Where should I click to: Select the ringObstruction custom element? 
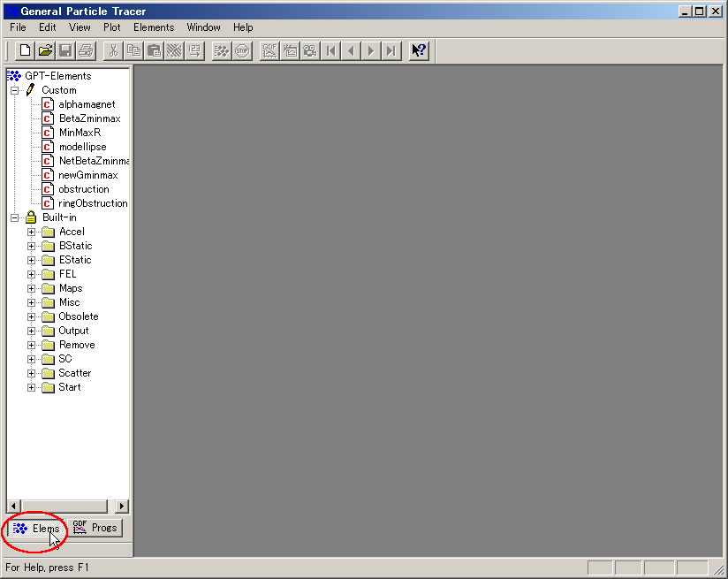(x=93, y=203)
